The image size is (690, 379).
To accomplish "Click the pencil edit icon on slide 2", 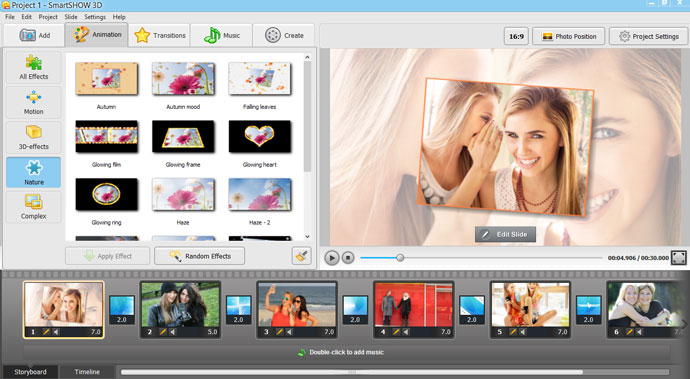I will (163, 332).
